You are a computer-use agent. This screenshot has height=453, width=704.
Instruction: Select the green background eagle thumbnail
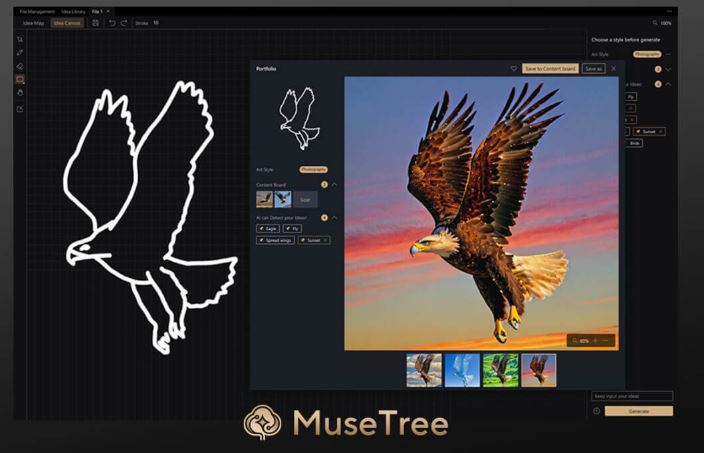(x=499, y=369)
